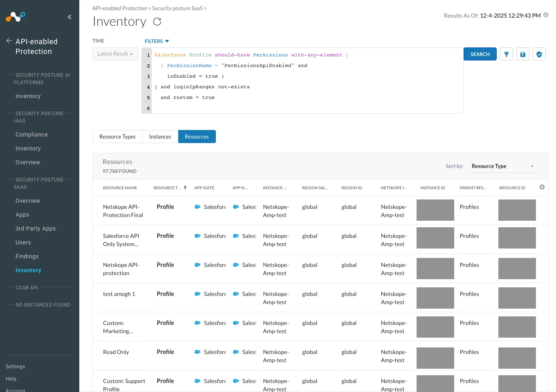Open Findings in the sidebar
556x392 pixels.
coord(27,256)
